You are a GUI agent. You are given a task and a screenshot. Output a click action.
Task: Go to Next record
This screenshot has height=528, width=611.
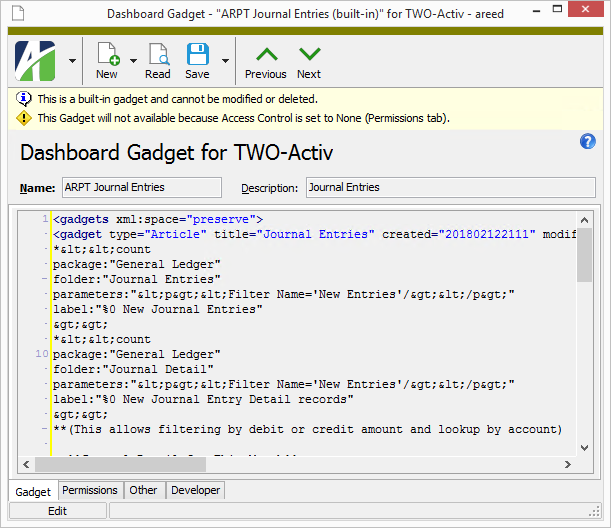pos(309,62)
